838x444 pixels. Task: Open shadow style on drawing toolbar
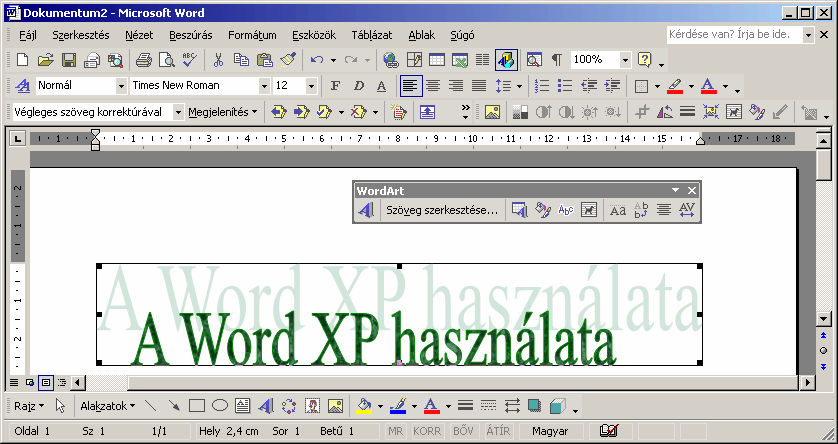tap(534, 406)
